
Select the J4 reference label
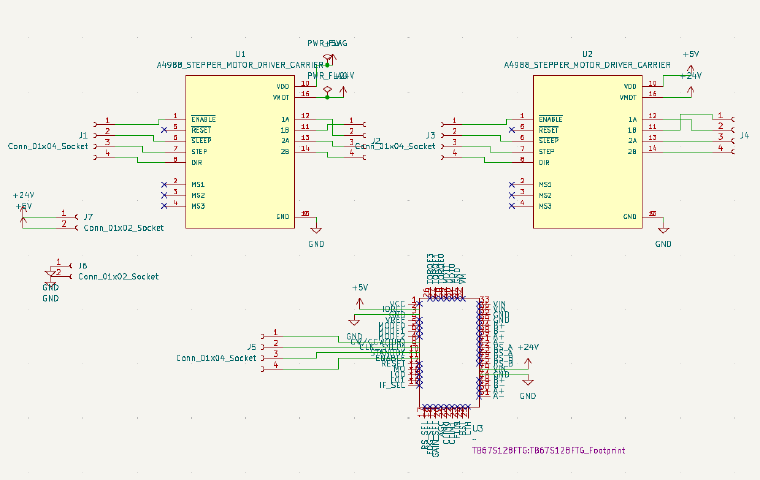click(x=744, y=135)
